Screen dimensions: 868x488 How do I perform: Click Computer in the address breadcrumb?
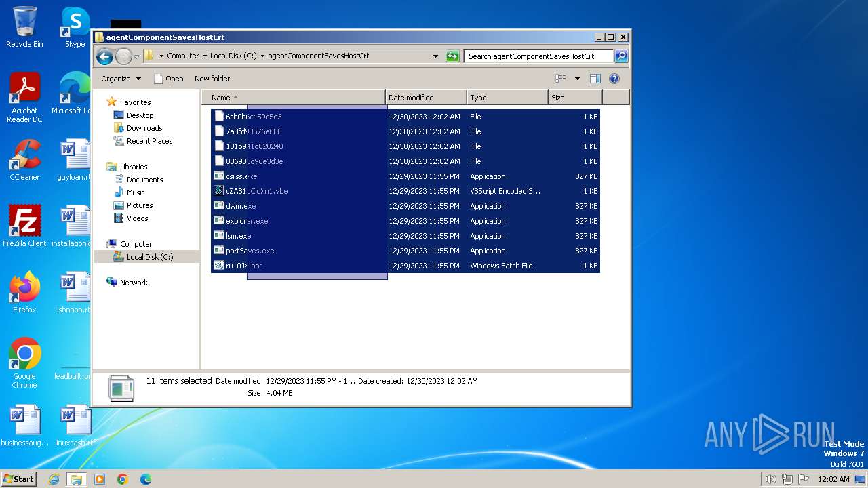(183, 56)
